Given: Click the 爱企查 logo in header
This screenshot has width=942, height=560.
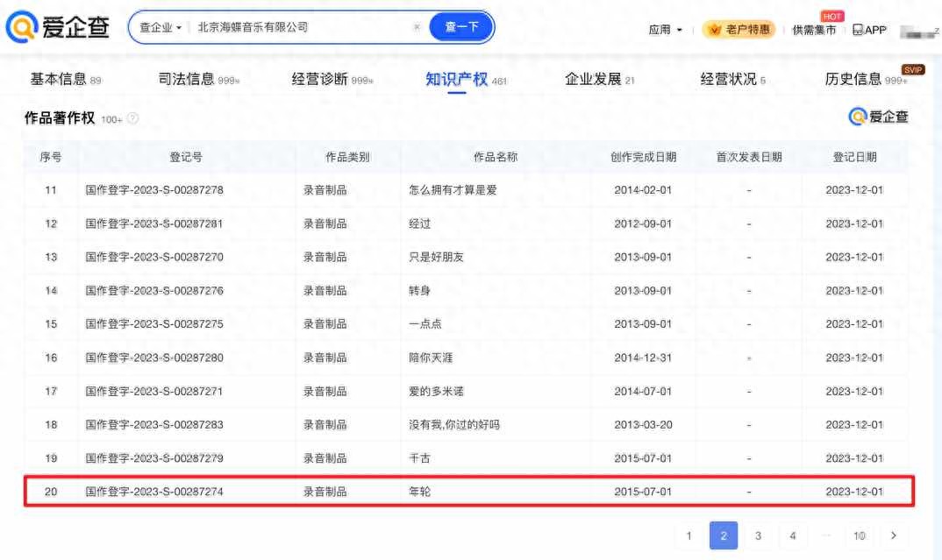Looking at the screenshot, I should 58,27.
